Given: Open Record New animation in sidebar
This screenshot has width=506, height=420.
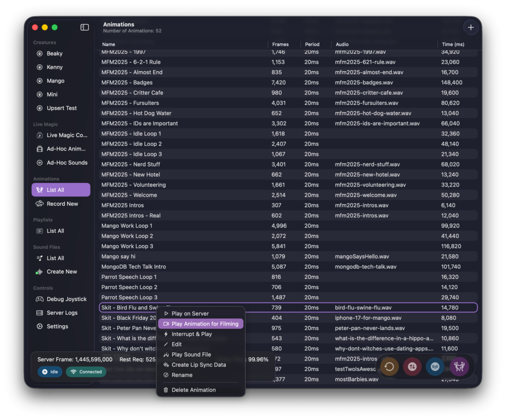Looking at the screenshot, I should coord(62,204).
